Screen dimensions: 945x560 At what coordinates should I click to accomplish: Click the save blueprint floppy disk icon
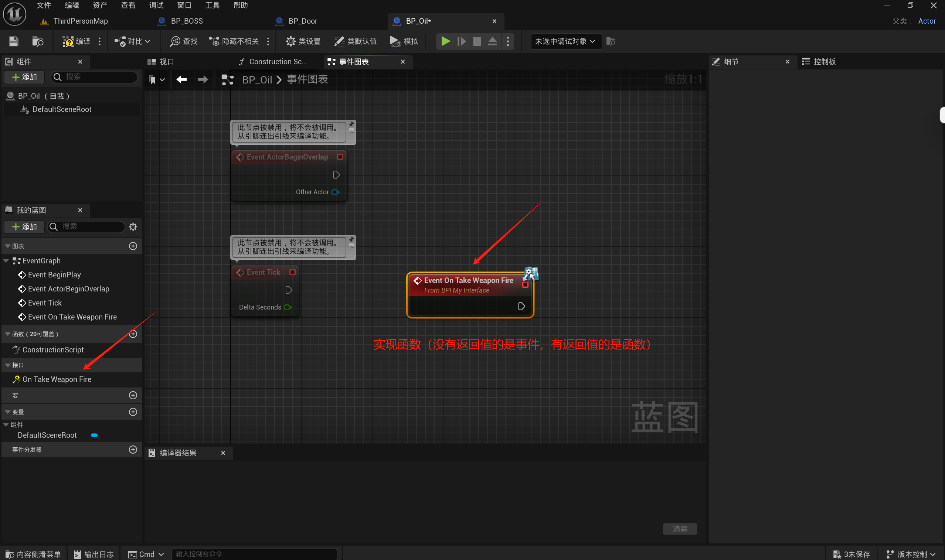tap(14, 41)
